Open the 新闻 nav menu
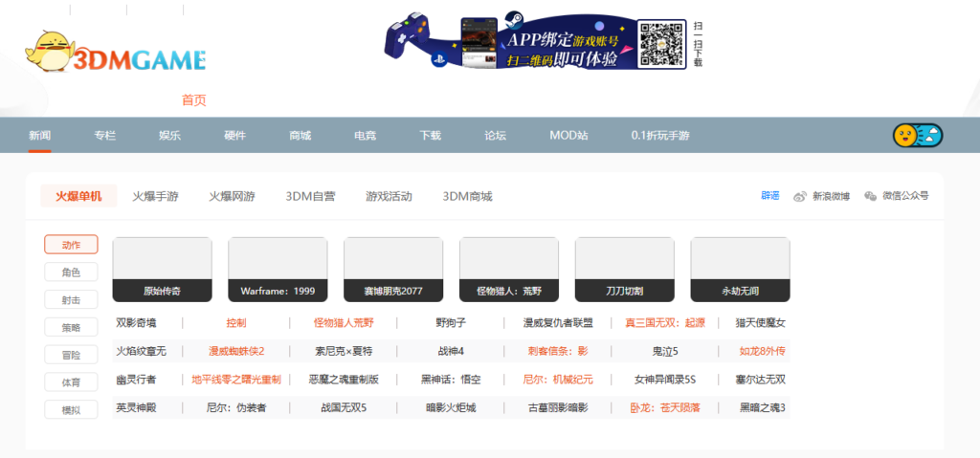Screen dimensions: 980x458 point(40,136)
